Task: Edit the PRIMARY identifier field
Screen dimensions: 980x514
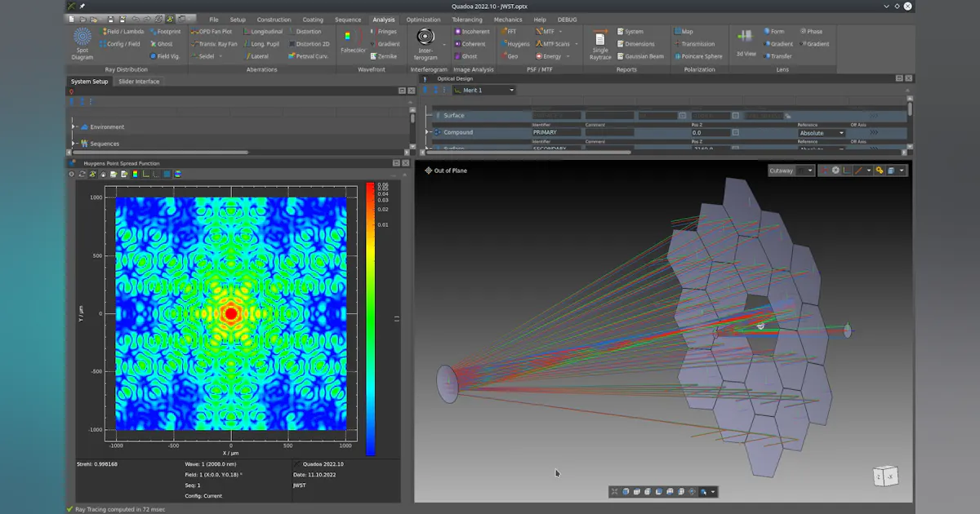Action: point(557,132)
